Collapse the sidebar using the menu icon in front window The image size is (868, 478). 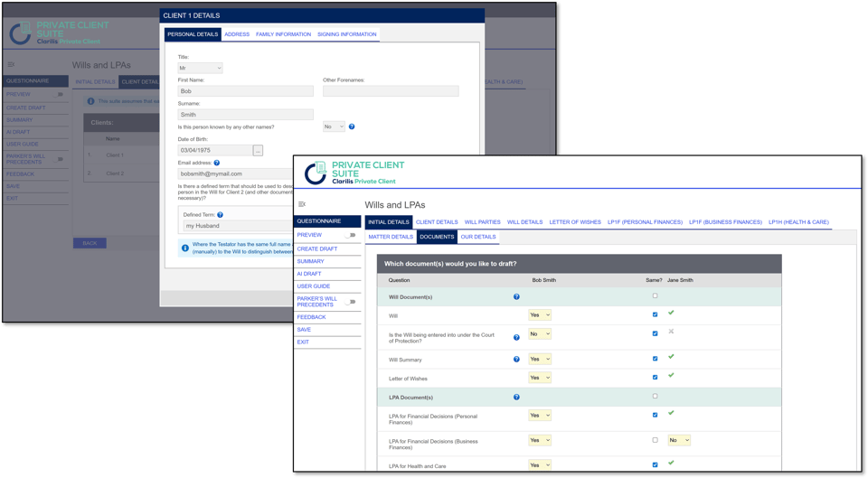click(x=302, y=204)
